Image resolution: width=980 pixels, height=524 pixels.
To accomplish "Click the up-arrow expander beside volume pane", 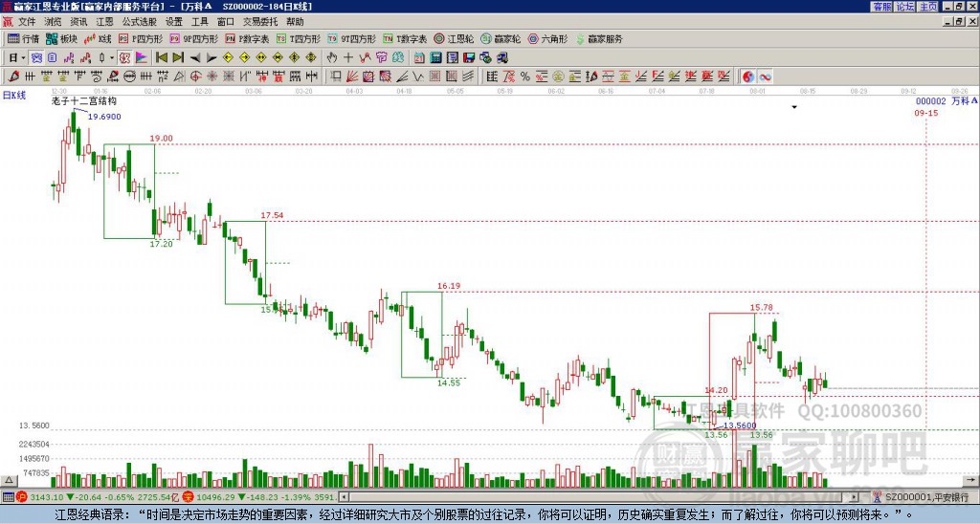I will pyautogui.click(x=9, y=481).
